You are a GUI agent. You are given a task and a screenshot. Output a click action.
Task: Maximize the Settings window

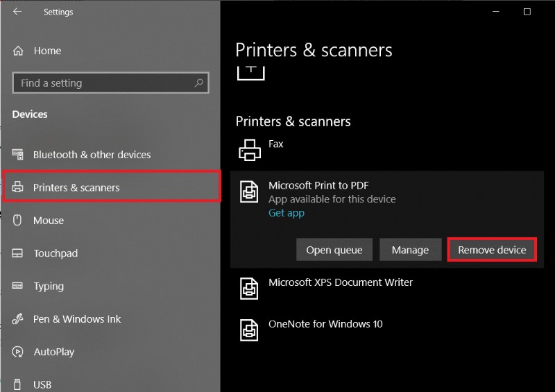click(527, 12)
